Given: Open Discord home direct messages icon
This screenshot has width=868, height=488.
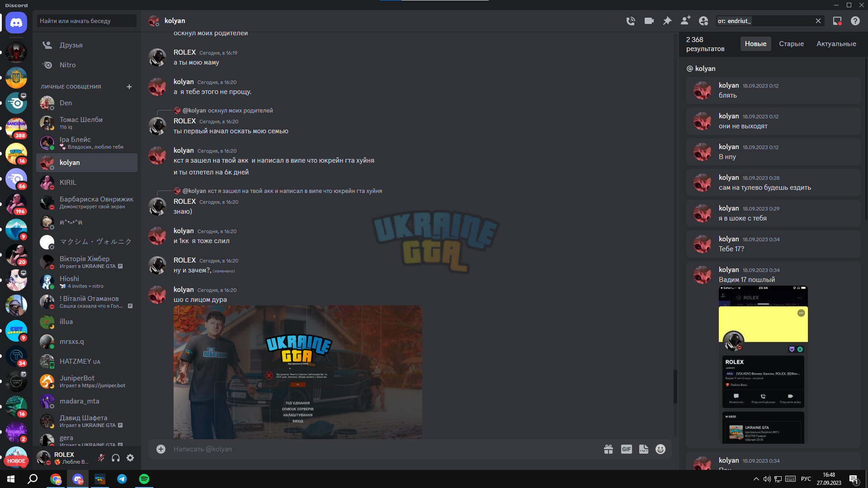Looking at the screenshot, I should [16, 22].
